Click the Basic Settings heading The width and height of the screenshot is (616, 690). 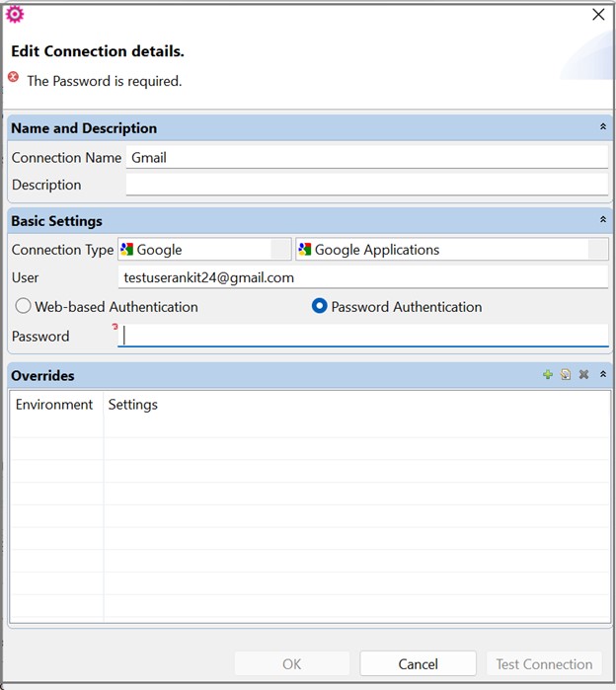point(56,221)
